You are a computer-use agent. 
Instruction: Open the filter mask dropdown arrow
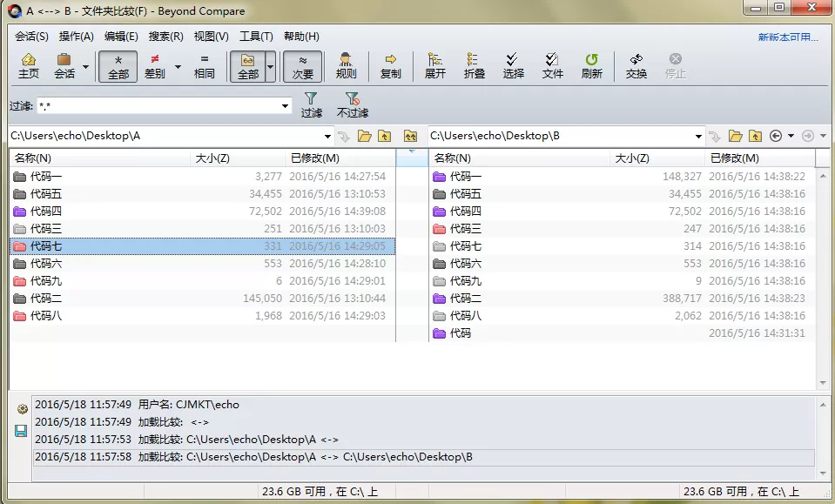(x=286, y=106)
